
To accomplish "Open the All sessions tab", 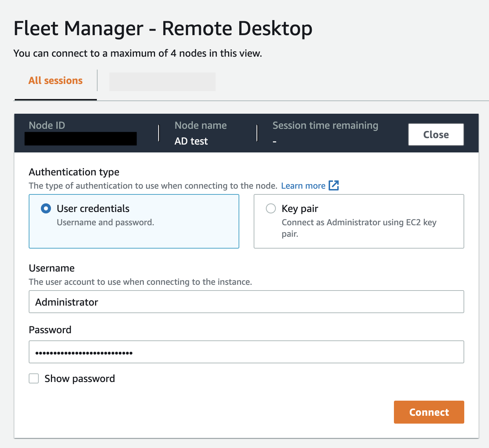I will click(x=56, y=81).
